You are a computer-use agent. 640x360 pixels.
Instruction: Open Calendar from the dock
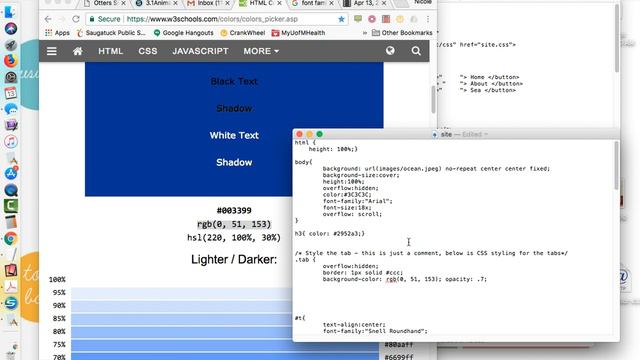pyautogui.click(x=11, y=93)
